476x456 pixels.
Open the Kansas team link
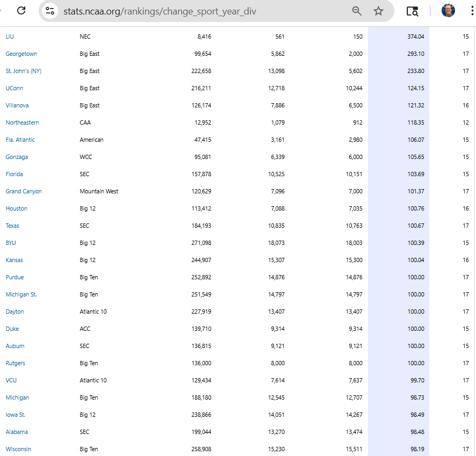(x=15, y=260)
